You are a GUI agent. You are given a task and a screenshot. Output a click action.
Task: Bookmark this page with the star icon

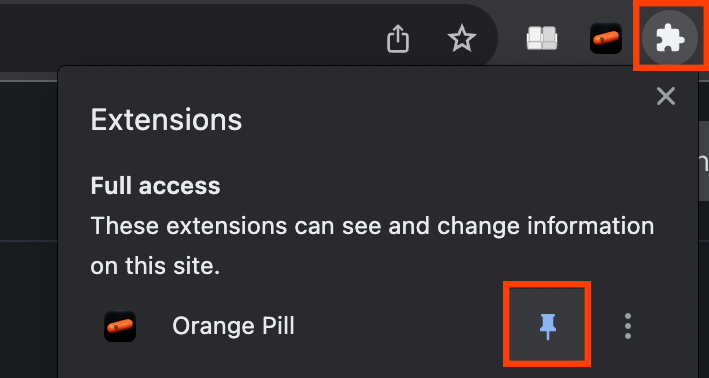pyautogui.click(x=462, y=38)
